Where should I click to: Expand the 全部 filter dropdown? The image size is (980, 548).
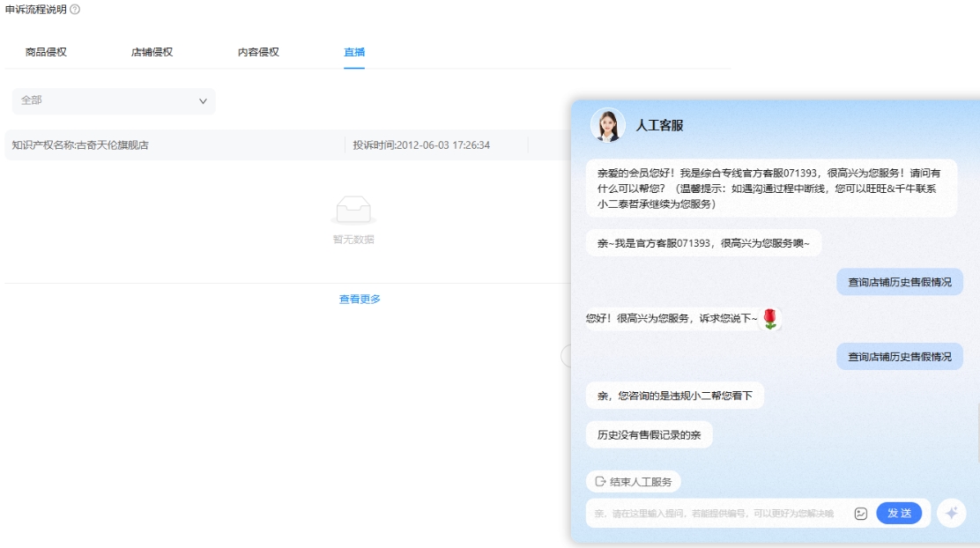(114, 100)
